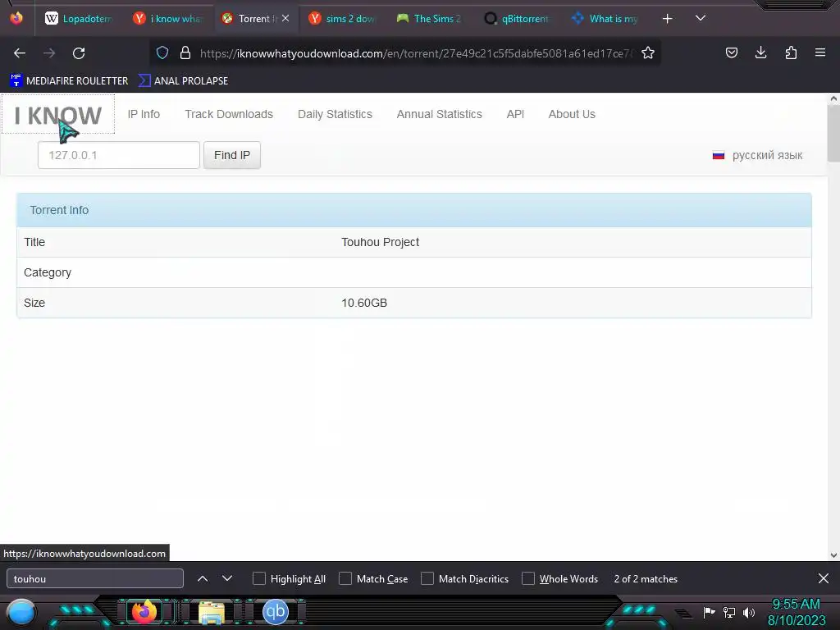
Task: Open Firefox from the taskbar
Action: coord(144,612)
